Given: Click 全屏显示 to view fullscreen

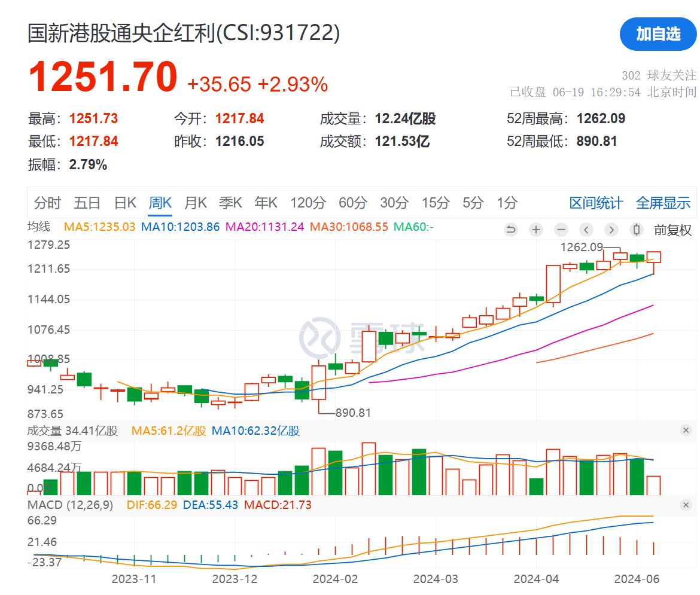Looking at the screenshot, I should tap(663, 203).
